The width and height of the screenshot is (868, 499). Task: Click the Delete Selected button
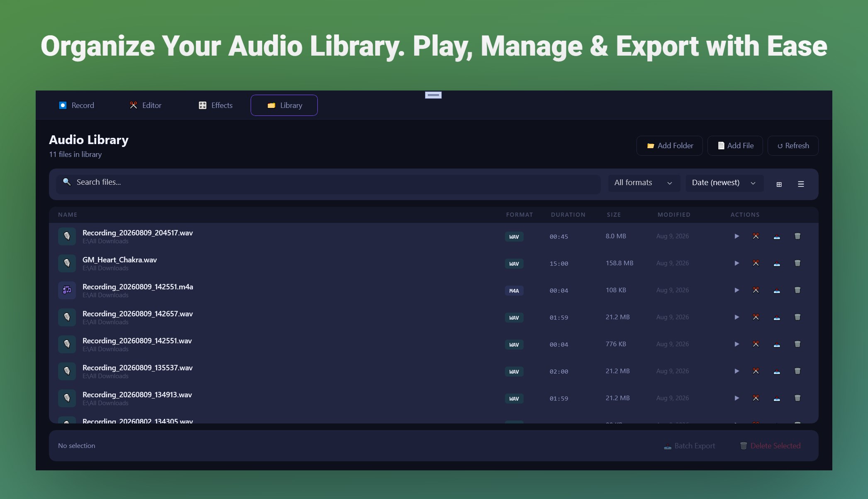pyautogui.click(x=770, y=446)
